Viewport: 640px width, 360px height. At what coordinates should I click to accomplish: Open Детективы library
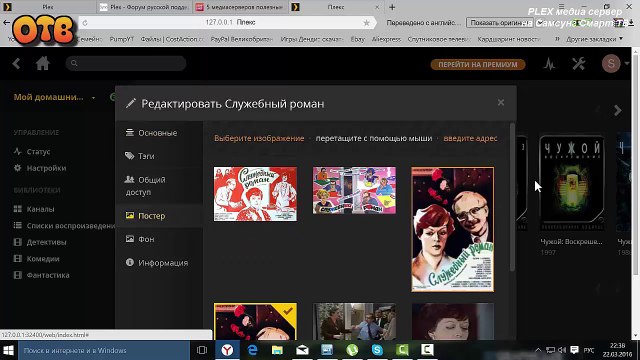click(x=46, y=242)
